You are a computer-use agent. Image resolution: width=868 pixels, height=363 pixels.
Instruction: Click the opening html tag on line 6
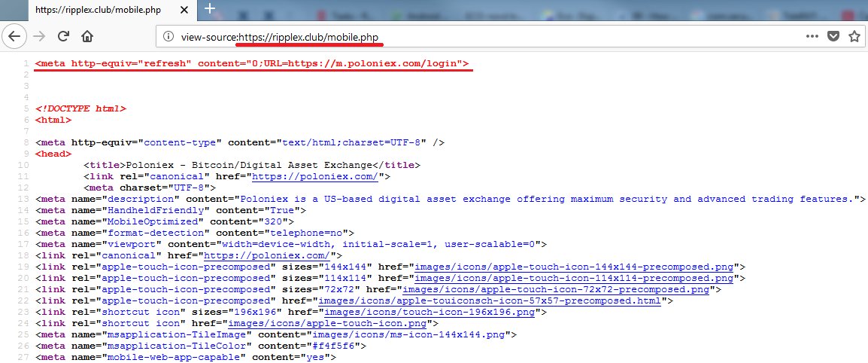point(53,120)
